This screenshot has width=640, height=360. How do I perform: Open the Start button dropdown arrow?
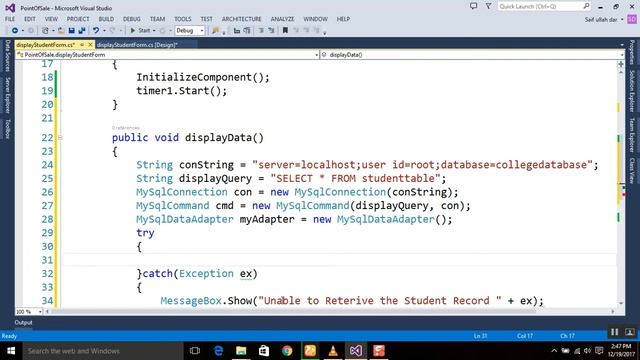[x=154, y=31]
